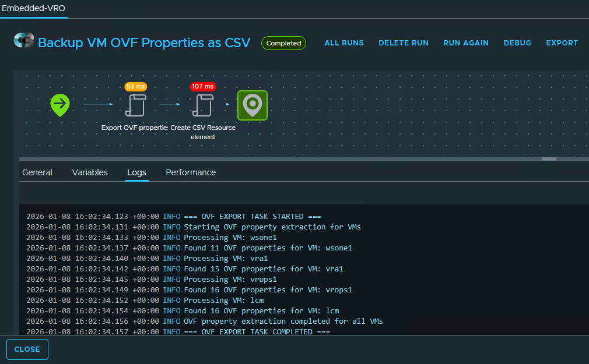Select the Create CSV Resource element task icon
589x364 pixels.
click(203, 105)
